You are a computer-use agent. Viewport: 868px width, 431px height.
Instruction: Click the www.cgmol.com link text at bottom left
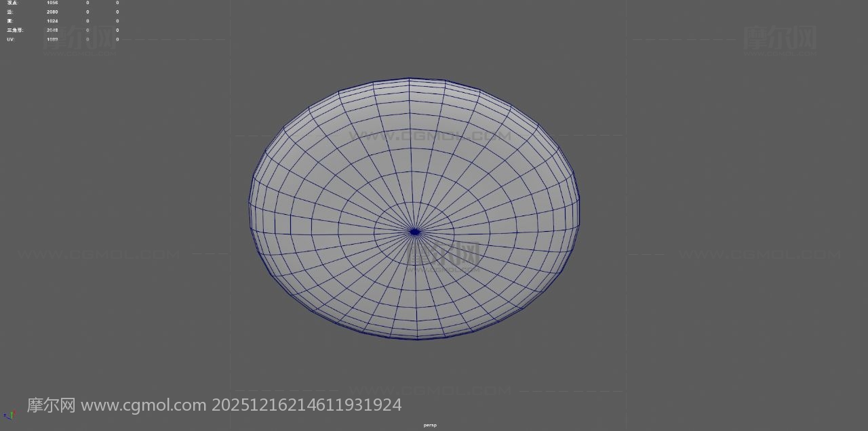point(143,405)
